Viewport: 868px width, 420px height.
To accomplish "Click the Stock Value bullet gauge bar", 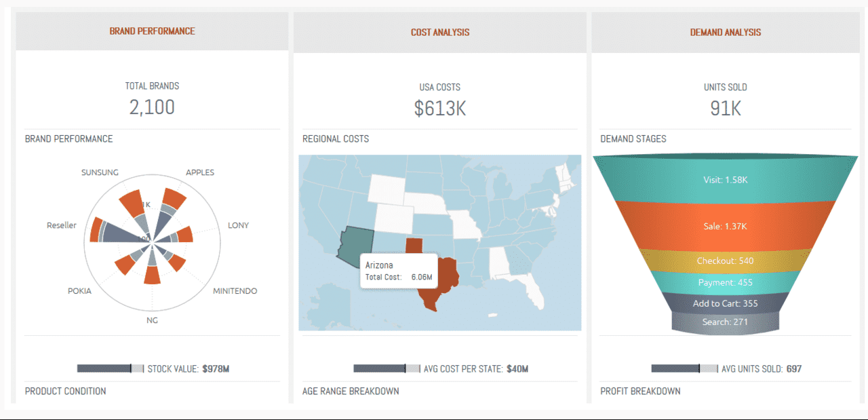I will click(111, 368).
